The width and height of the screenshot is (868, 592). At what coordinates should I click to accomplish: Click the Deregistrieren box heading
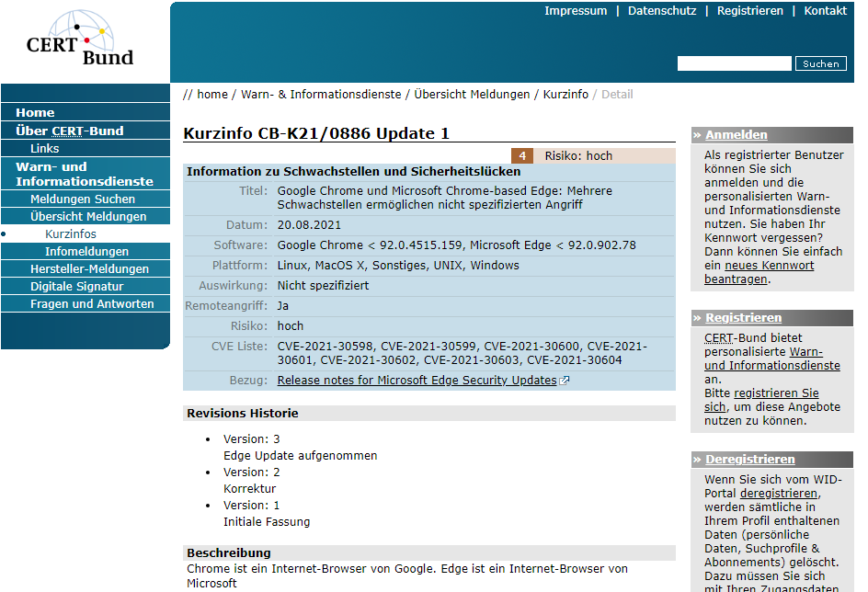pos(750,460)
